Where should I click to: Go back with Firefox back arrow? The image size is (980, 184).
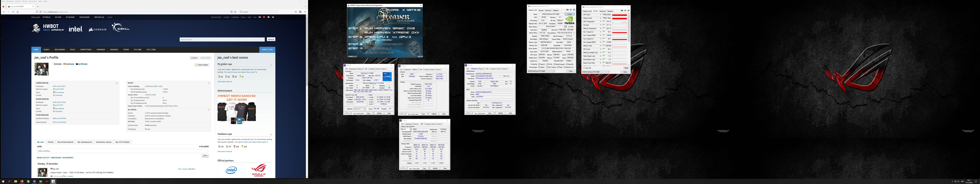(x=4, y=12)
